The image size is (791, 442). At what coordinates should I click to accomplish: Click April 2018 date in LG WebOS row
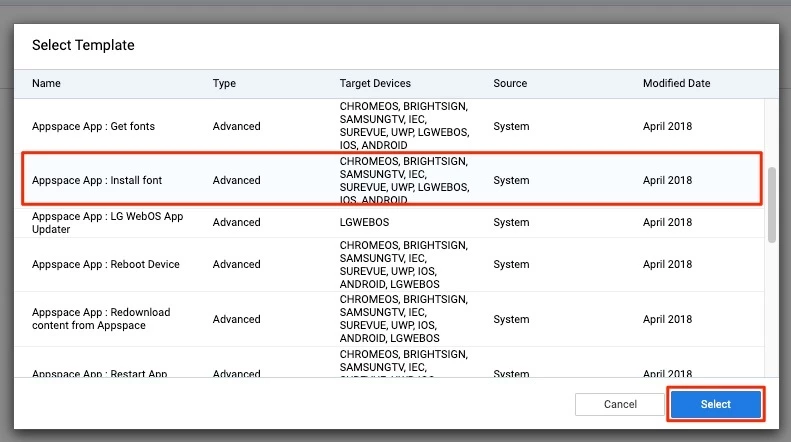(667, 222)
